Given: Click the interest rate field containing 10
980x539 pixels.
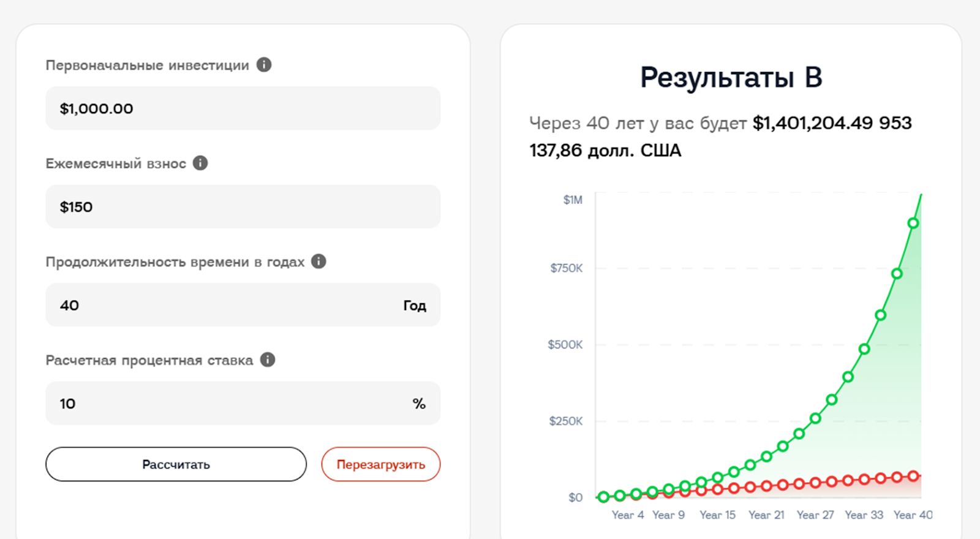Looking at the screenshot, I should click(x=227, y=404).
